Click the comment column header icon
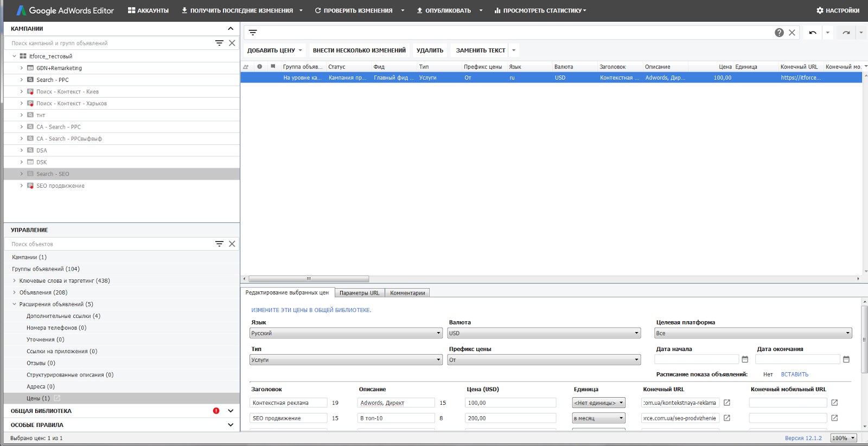Viewport: 868px width, 446px height. coord(273,67)
